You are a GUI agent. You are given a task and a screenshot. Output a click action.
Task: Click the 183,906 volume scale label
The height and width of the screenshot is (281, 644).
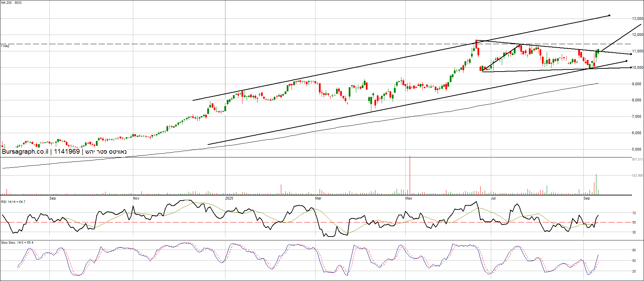(637, 176)
